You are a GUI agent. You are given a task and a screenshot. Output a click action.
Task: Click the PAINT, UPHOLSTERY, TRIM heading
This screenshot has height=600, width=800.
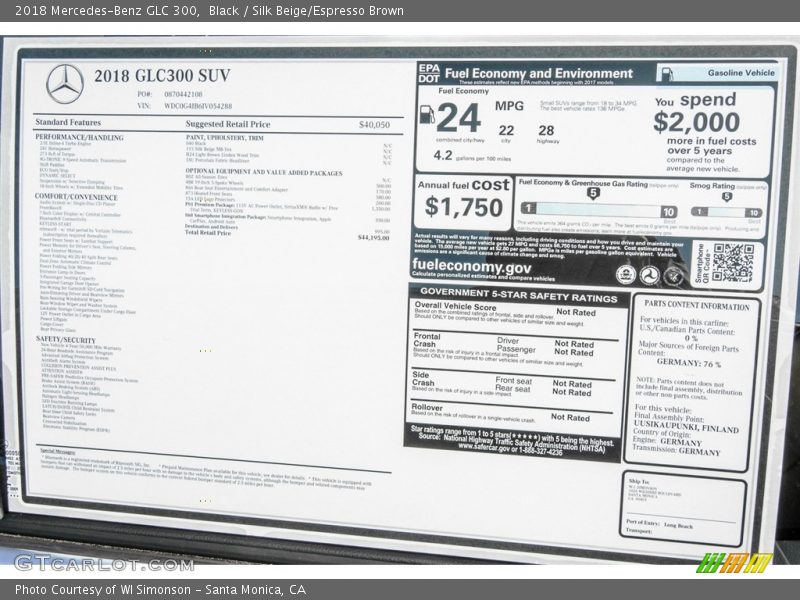pyautogui.click(x=224, y=138)
